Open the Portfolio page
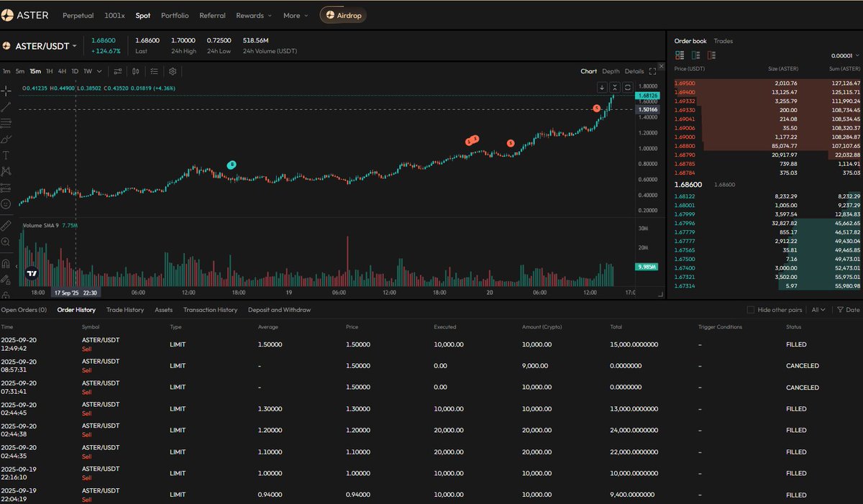This screenshot has width=863, height=504. [175, 15]
